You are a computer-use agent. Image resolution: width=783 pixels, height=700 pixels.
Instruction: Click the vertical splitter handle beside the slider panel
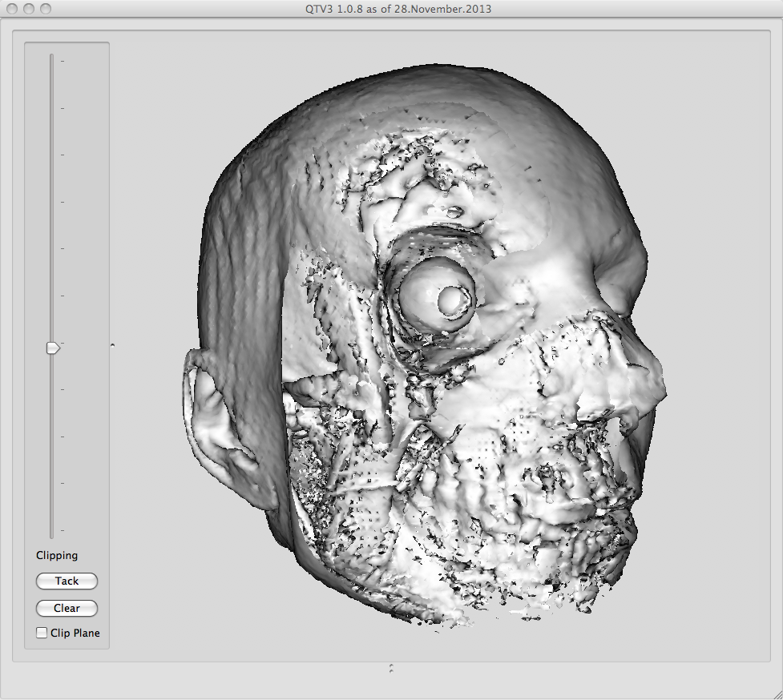112,345
